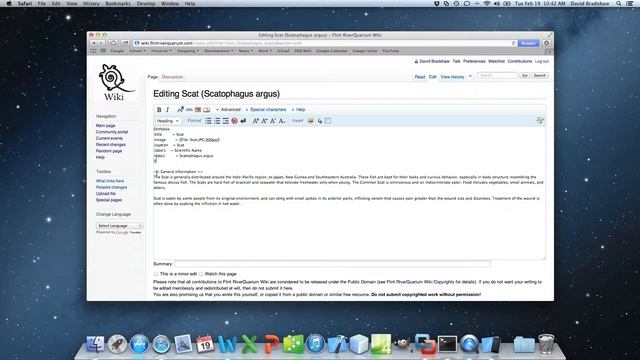
Task: Open iTunes from the Dock
Action: [x=315, y=344]
